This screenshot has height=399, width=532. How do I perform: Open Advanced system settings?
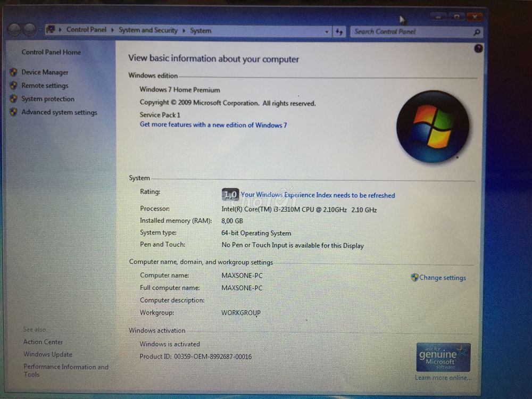[x=60, y=112]
